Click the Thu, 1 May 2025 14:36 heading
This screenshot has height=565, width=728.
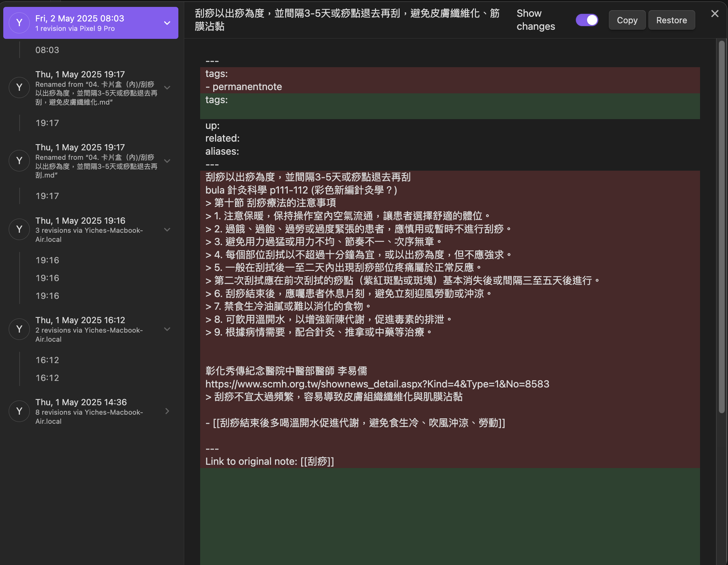tap(81, 402)
